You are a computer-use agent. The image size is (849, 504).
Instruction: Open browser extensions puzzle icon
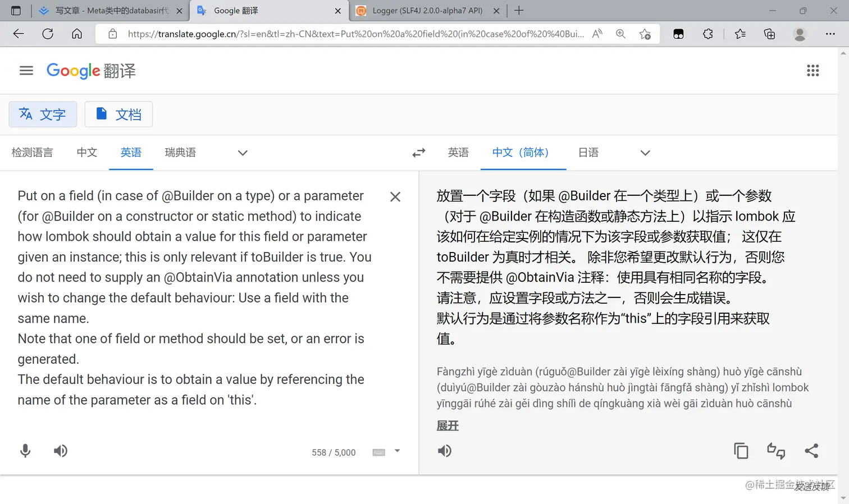(708, 34)
